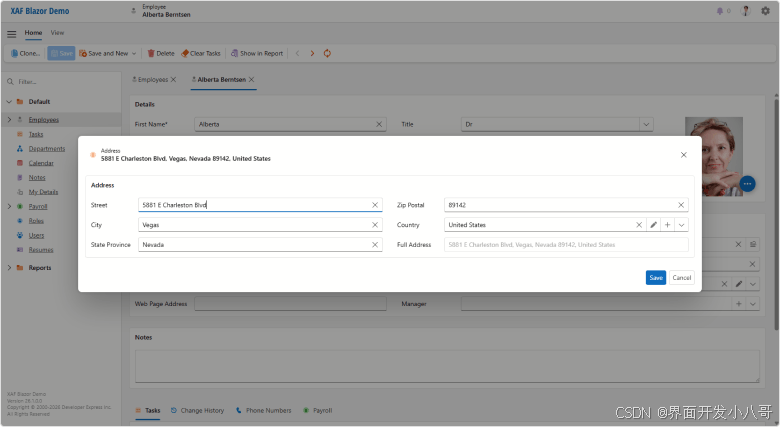Open the settings gear icon
Screen dimensions: 780x427
(766, 11)
